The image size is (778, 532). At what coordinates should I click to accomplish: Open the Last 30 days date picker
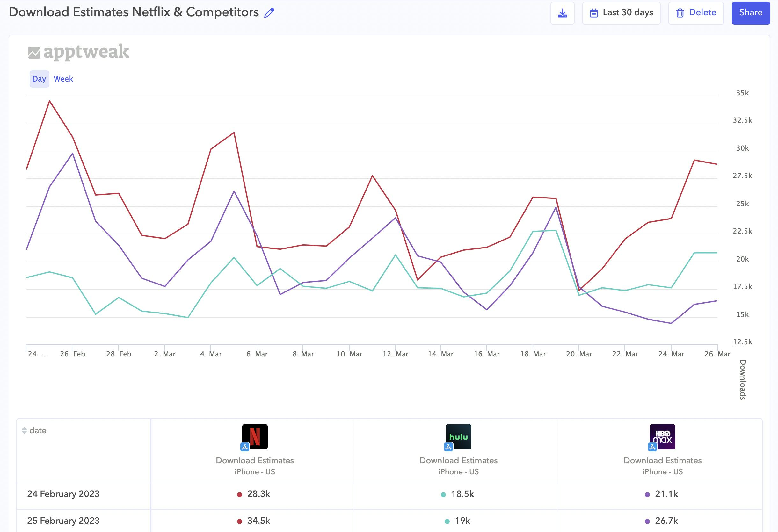621,13
